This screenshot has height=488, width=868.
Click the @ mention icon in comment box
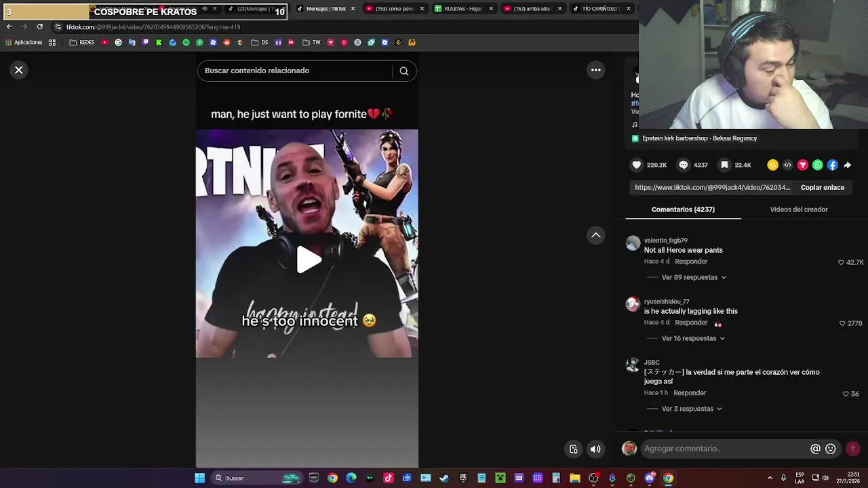tap(815, 449)
